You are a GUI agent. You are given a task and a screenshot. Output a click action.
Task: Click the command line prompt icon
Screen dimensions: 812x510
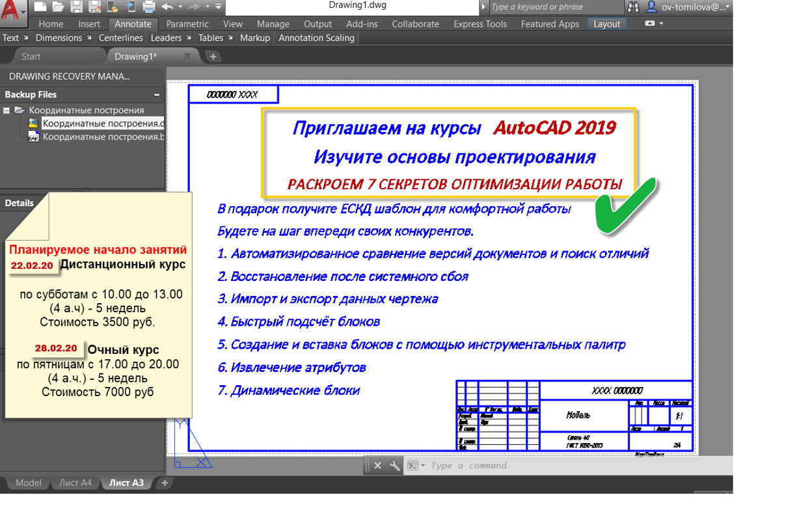(413, 466)
